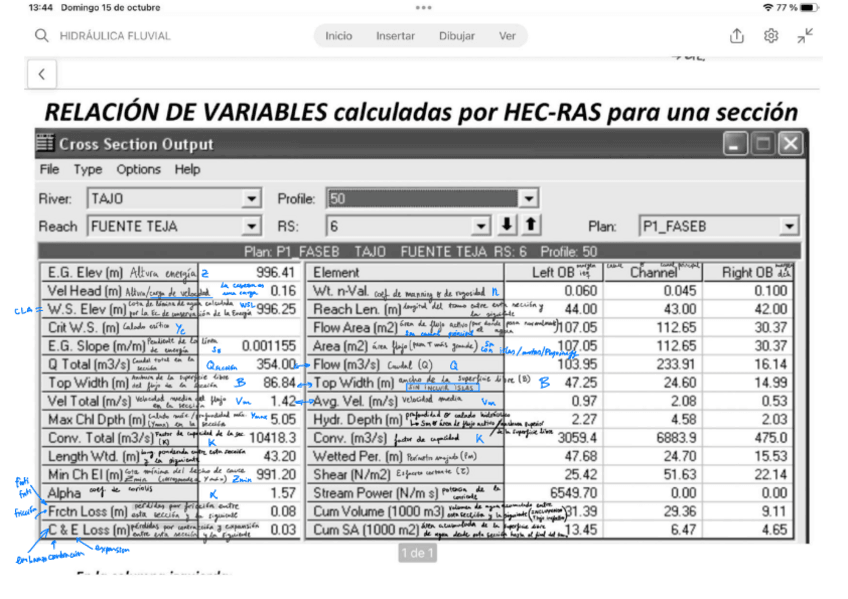Image resolution: width=848 pixels, height=599 pixels.
Task: Click the Right OB Conv. value 475.0
Action: 771,438
